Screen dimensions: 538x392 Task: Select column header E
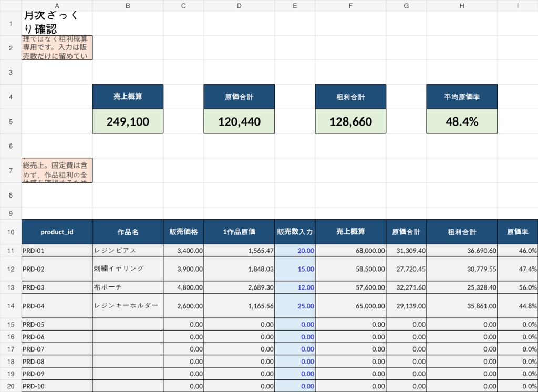point(295,6)
